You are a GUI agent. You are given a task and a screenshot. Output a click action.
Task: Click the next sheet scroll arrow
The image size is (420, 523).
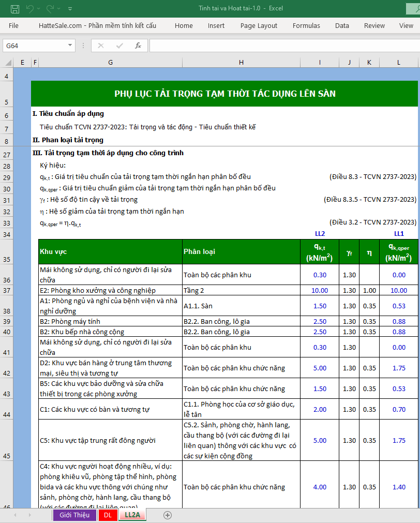[x=29, y=515]
